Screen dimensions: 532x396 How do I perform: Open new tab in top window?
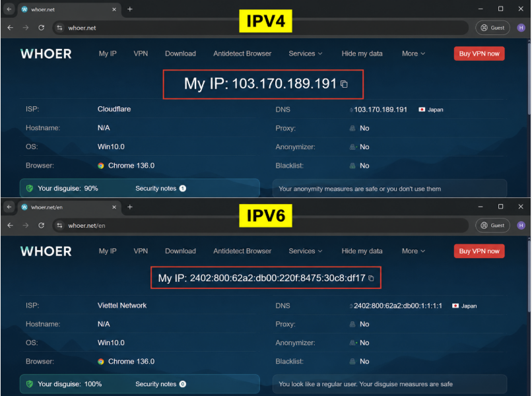[129, 9]
